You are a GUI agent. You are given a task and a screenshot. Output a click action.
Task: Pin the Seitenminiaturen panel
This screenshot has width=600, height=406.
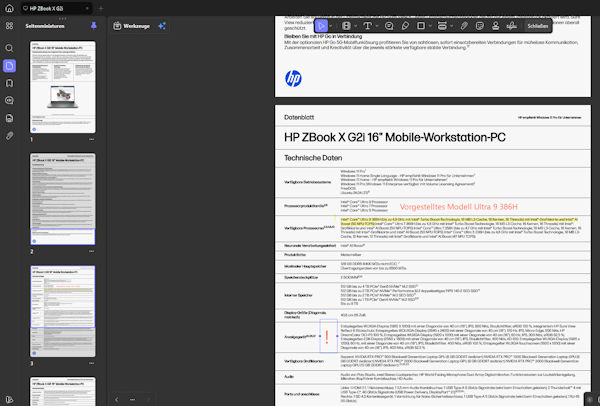pos(94,26)
